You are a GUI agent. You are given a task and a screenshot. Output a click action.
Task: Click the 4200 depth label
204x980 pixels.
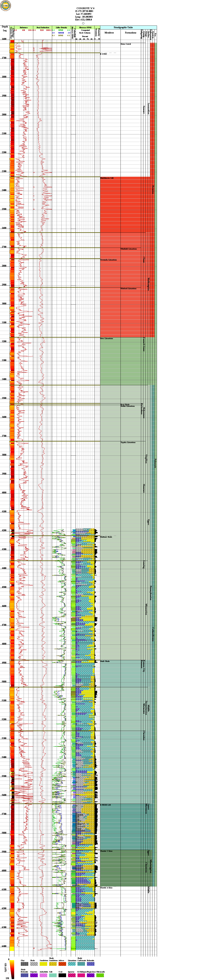tap(4, 530)
